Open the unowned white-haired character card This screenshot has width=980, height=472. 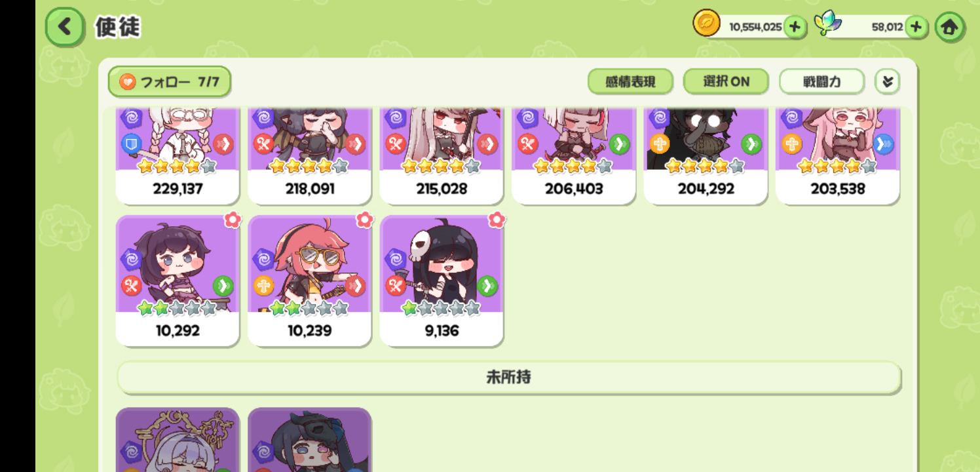tap(178, 439)
